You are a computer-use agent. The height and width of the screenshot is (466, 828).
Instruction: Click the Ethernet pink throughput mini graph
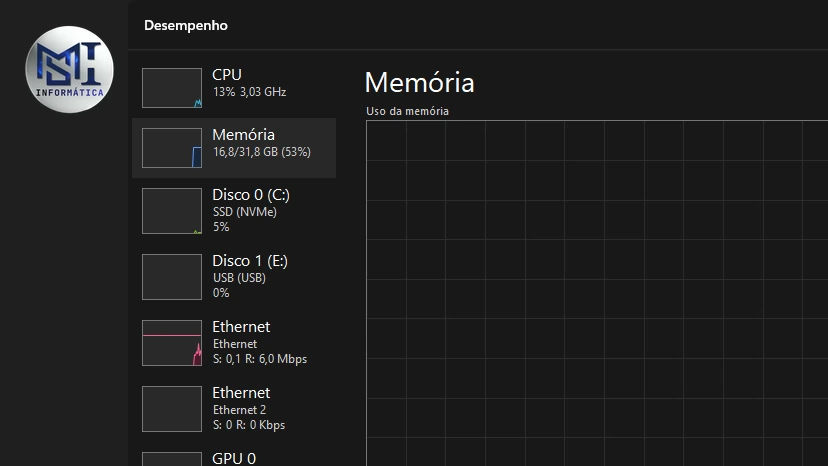coord(172,343)
